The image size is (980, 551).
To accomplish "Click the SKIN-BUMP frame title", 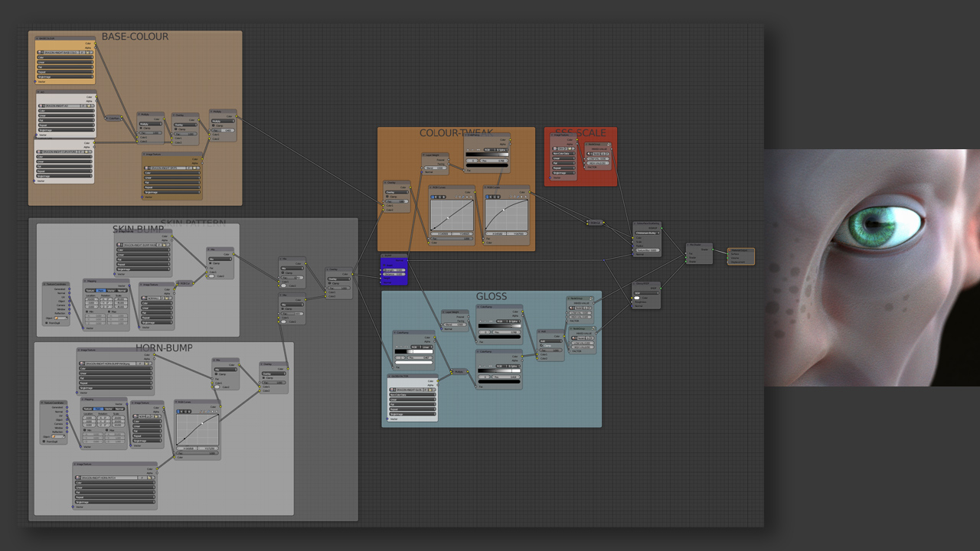I will (138, 229).
